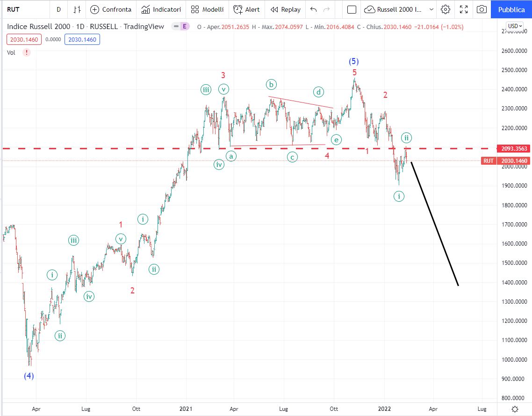Click the Vol indicator label

pyautogui.click(x=11, y=52)
